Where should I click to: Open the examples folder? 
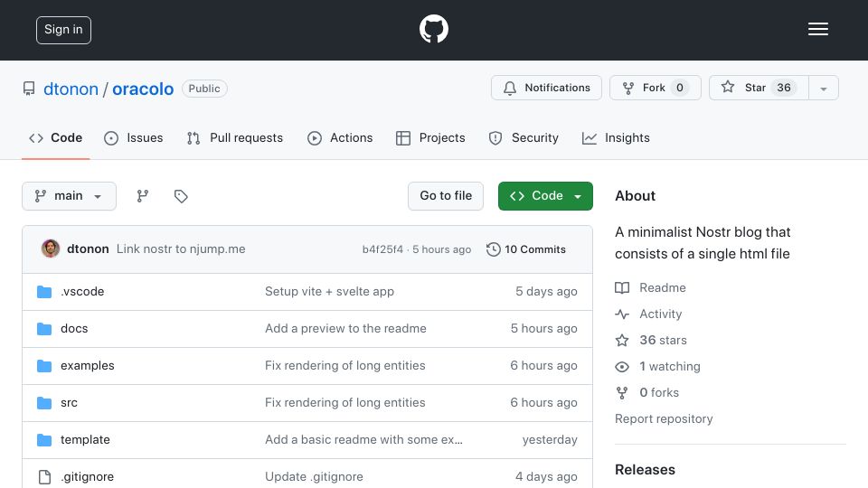[x=88, y=366]
